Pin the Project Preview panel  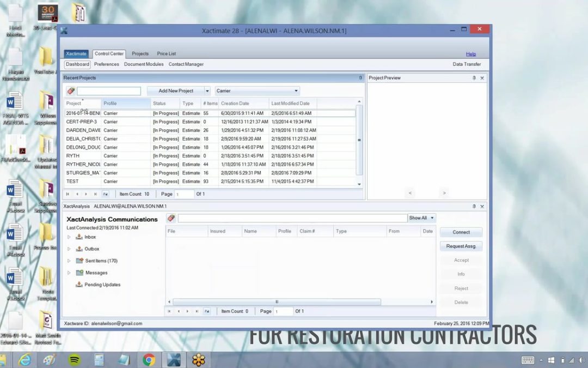click(474, 78)
